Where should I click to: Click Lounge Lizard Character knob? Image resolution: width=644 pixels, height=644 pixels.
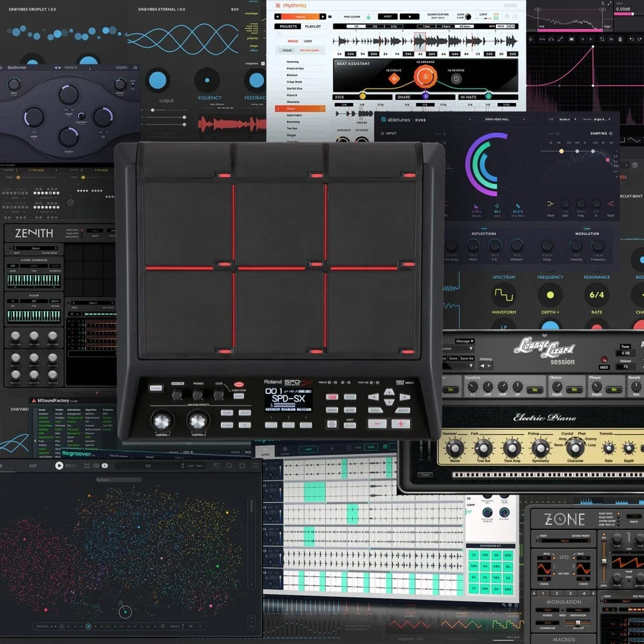click(x=575, y=448)
